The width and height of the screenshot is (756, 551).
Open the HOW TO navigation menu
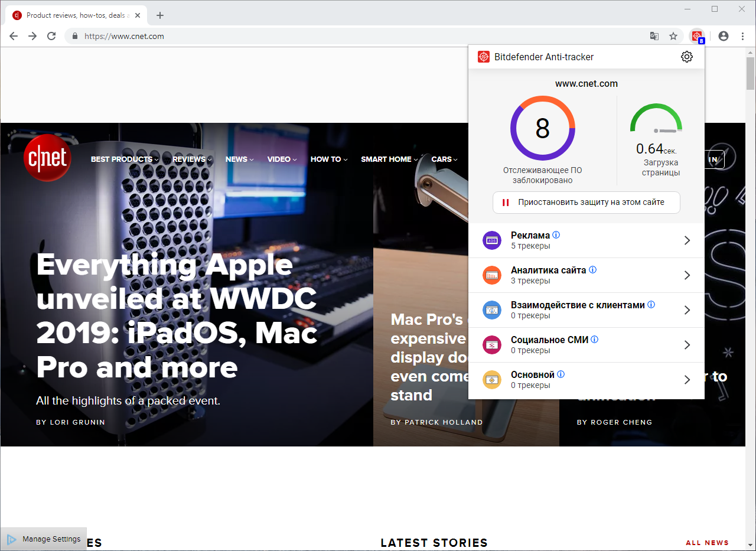(329, 159)
